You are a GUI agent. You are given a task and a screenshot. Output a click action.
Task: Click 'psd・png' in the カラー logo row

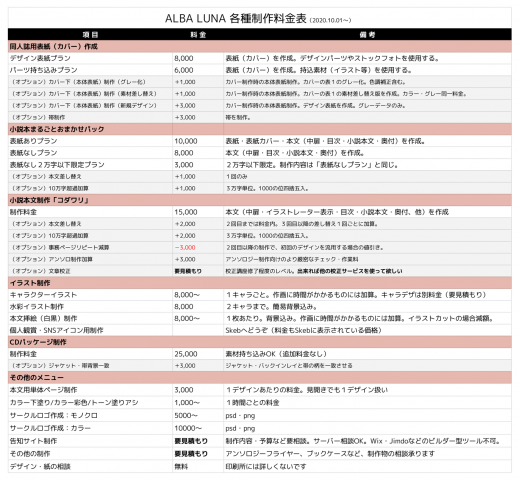[240, 428]
